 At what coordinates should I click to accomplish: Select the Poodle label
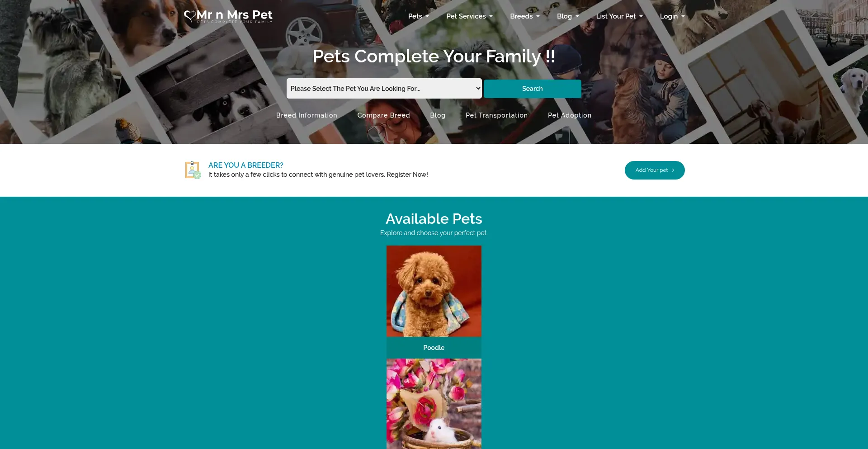(x=434, y=348)
